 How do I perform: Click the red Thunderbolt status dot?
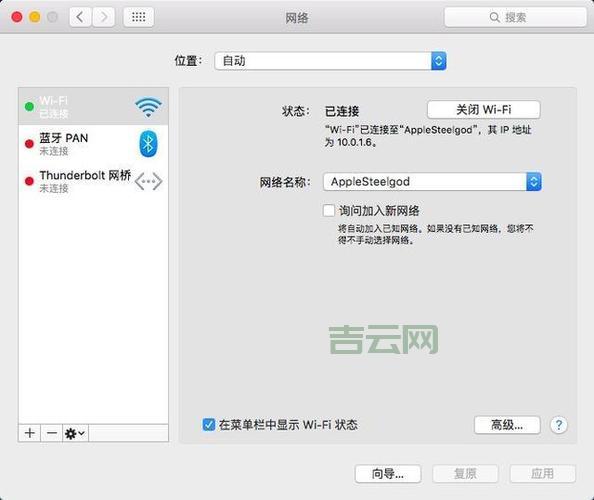coord(29,181)
